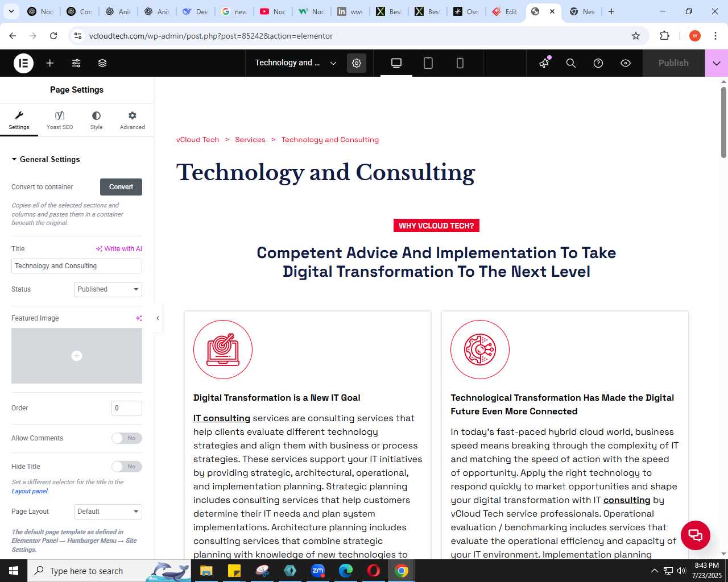Open IT consulting hyperlink

(222, 418)
